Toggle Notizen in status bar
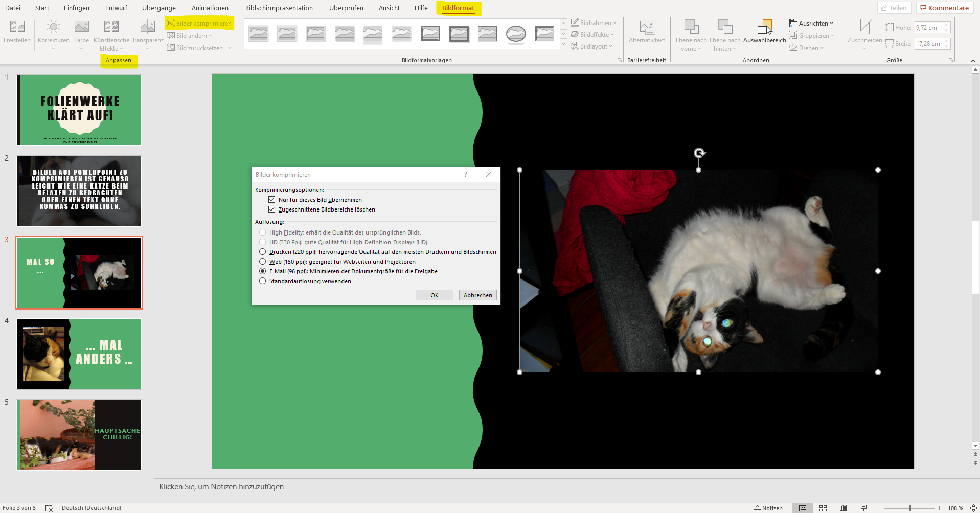Viewport: 980px width, 513px height. tap(768, 508)
